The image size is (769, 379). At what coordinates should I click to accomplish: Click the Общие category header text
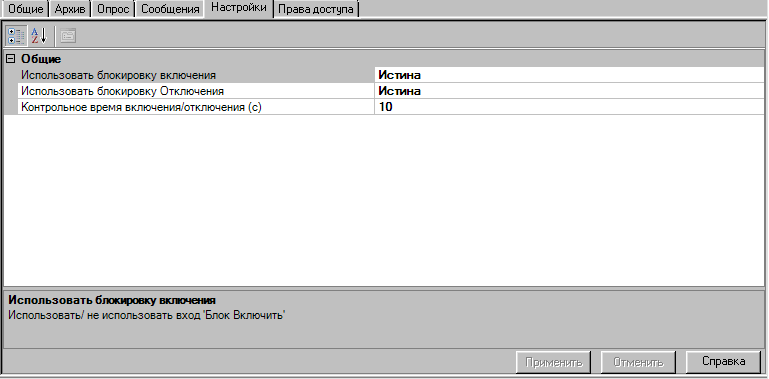pyautogui.click(x=41, y=59)
